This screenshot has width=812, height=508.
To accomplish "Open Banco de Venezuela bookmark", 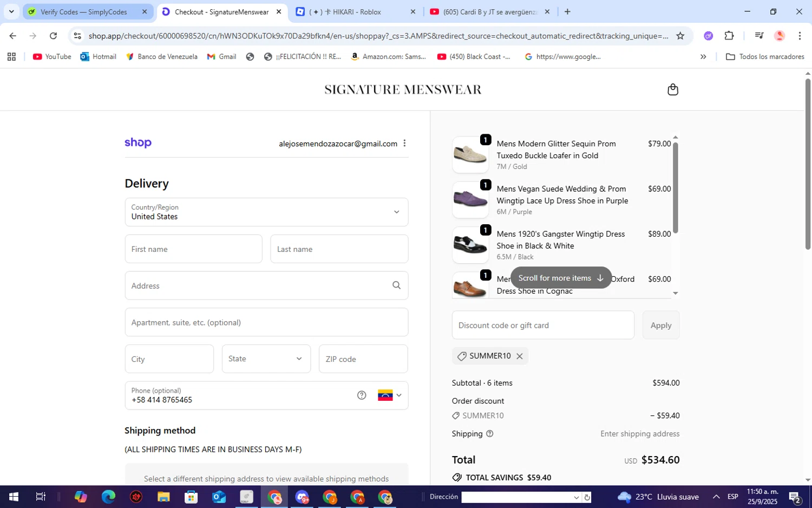I will coord(161,56).
